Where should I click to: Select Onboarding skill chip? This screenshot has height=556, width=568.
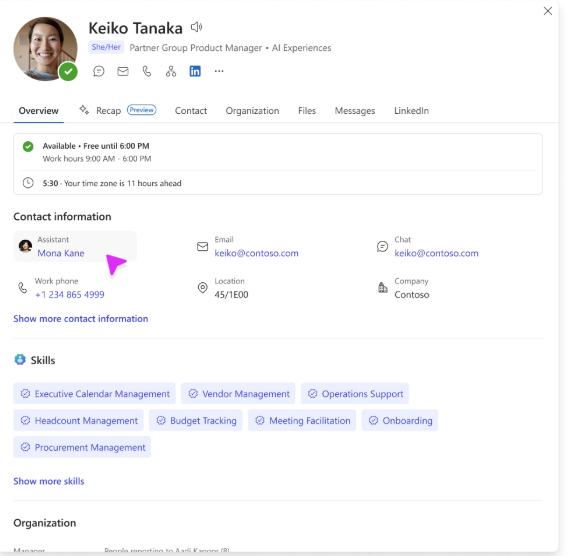point(400,421)
